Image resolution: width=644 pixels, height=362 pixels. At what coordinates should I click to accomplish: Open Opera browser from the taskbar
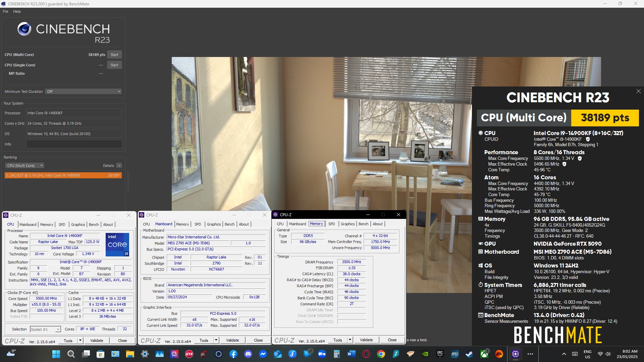point(366,354)
